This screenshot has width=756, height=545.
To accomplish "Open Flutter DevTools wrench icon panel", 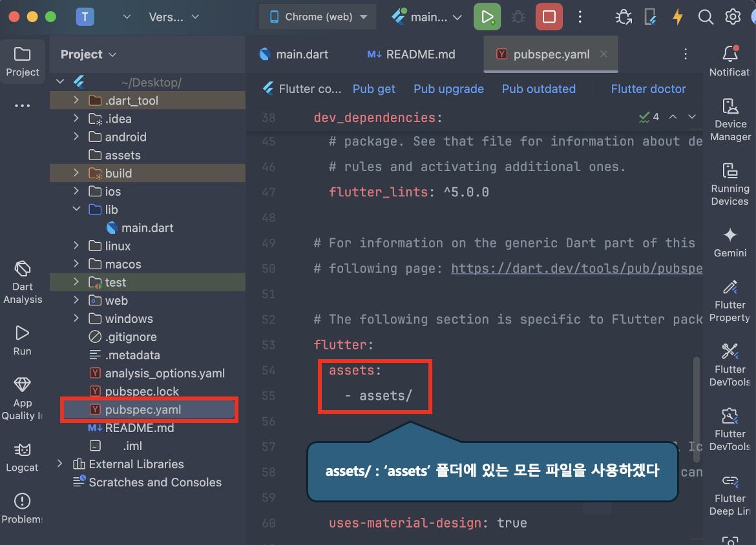I will 730,365.
